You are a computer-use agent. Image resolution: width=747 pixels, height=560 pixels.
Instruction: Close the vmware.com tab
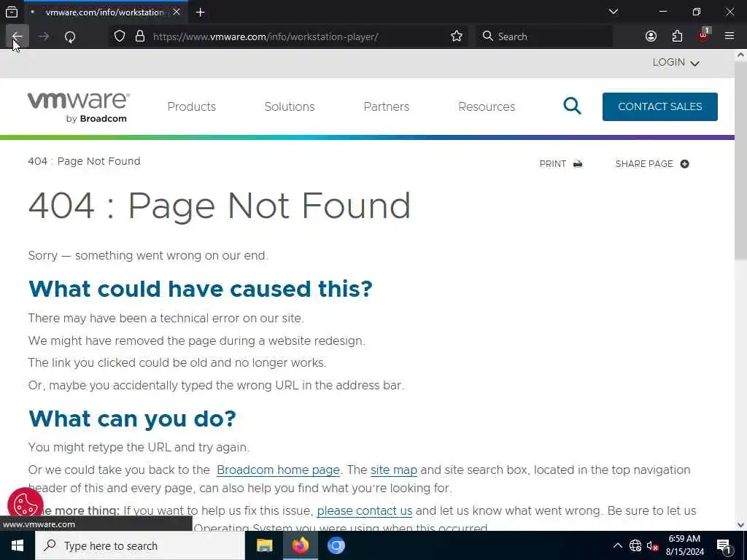pyautogui.click(x=177, y=12)
